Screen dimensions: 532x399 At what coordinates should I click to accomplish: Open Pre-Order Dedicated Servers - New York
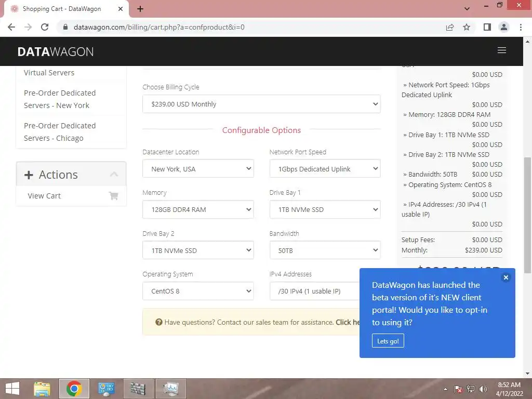click(x=60, y=99)
